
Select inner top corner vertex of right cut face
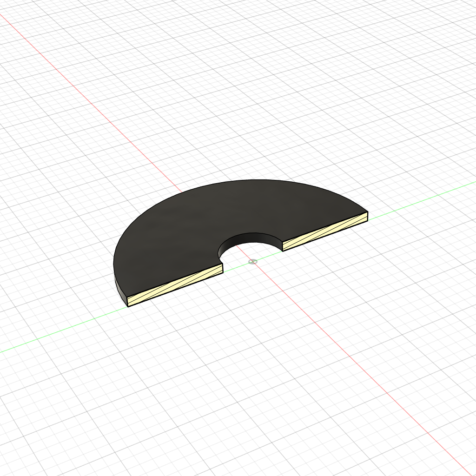(x=283, y=241)
